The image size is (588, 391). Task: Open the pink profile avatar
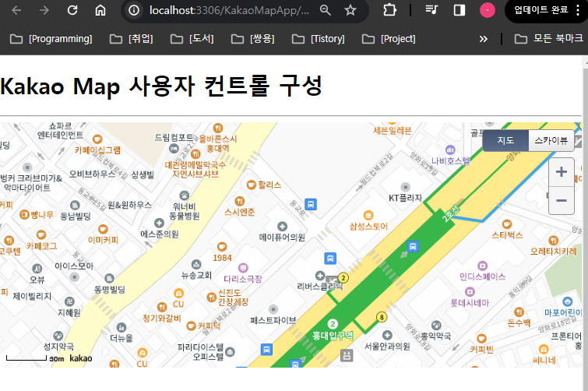pyautogui.click(x=488, y=10)
